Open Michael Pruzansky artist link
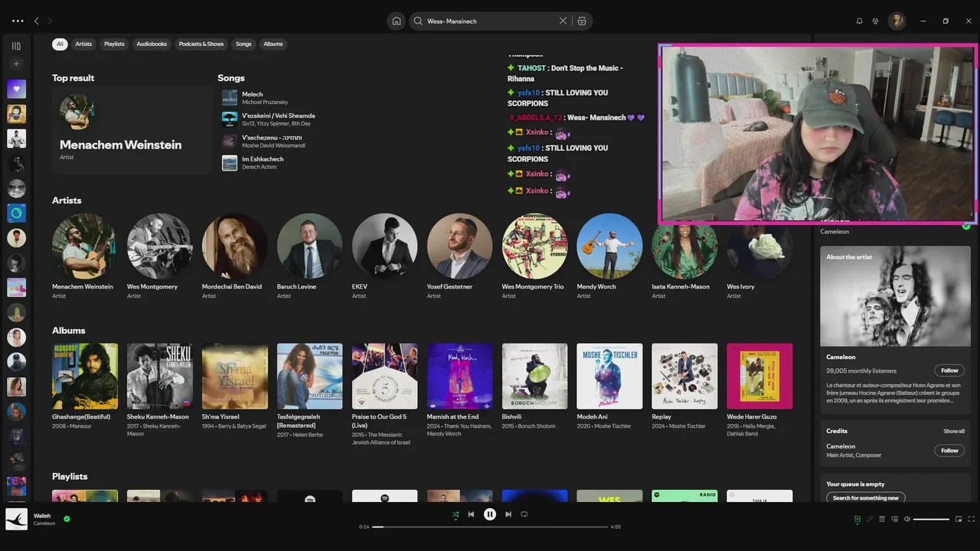Viewport: 980px width, 551px height. (265, 102)
